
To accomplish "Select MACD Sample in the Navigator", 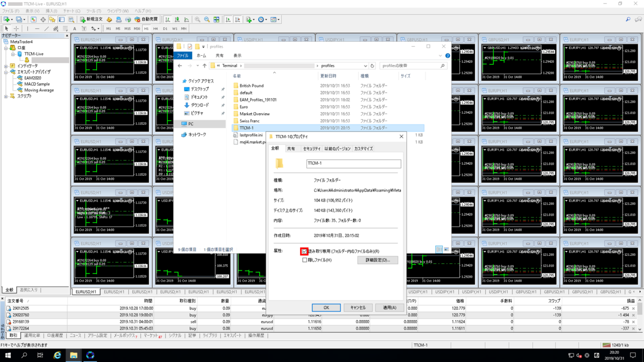I will (x=37, y=84).
